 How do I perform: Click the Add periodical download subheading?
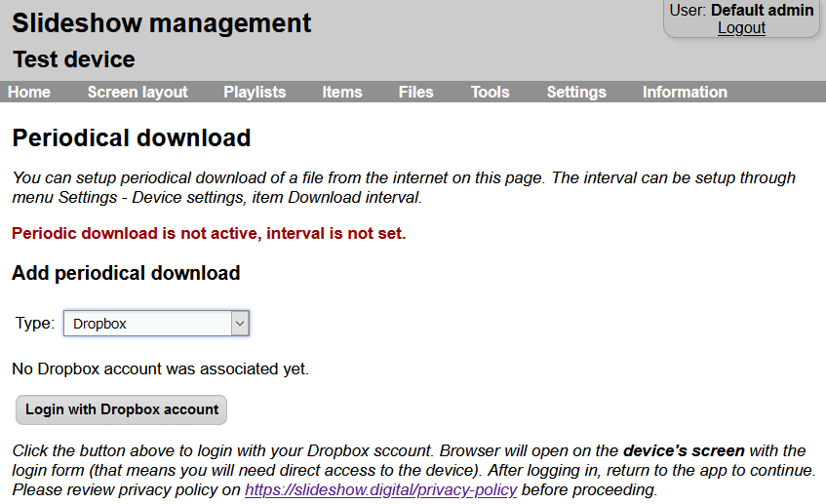click(126, 273)
